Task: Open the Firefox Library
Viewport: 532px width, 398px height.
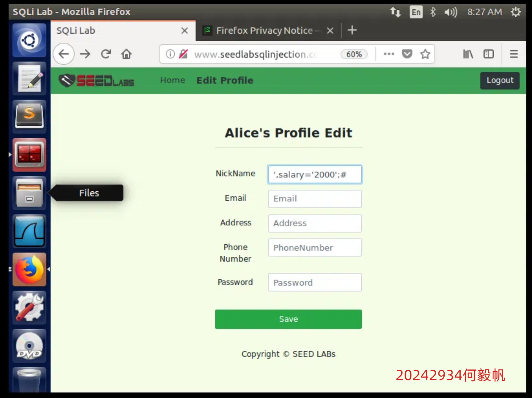Action: click(468, 54)
